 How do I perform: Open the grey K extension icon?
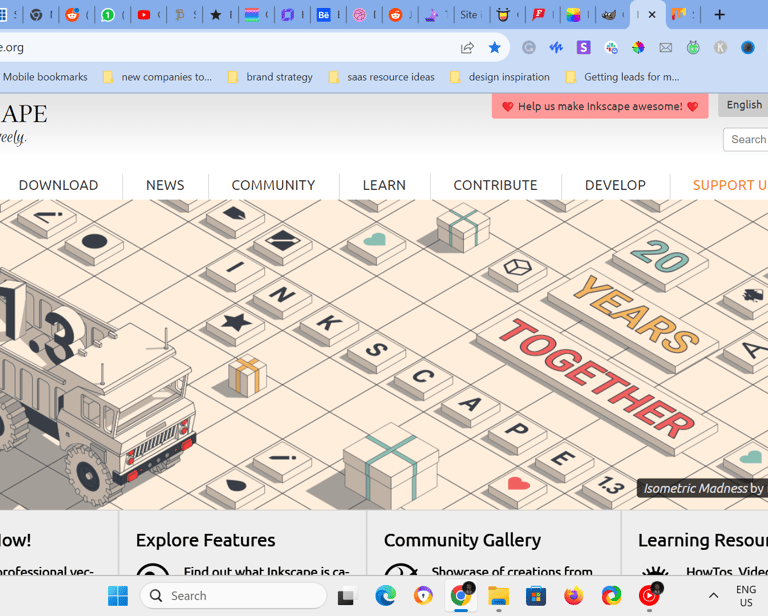click(x=720, y=47)
